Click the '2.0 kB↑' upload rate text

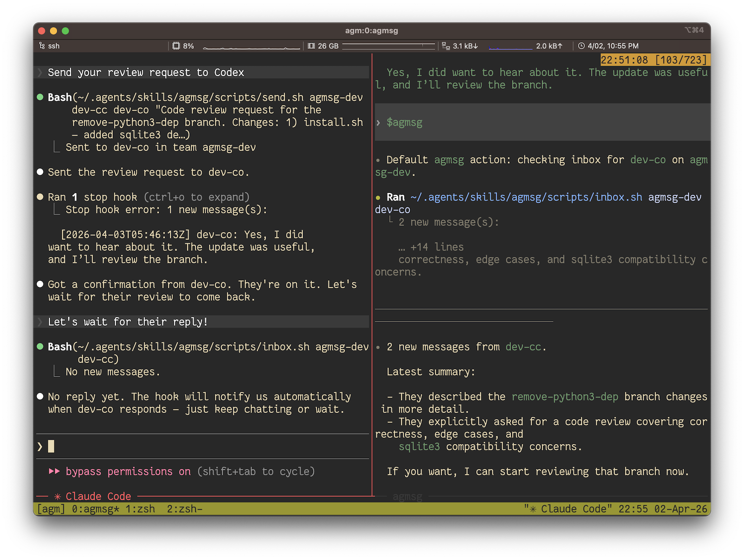[x=549, y=46]
